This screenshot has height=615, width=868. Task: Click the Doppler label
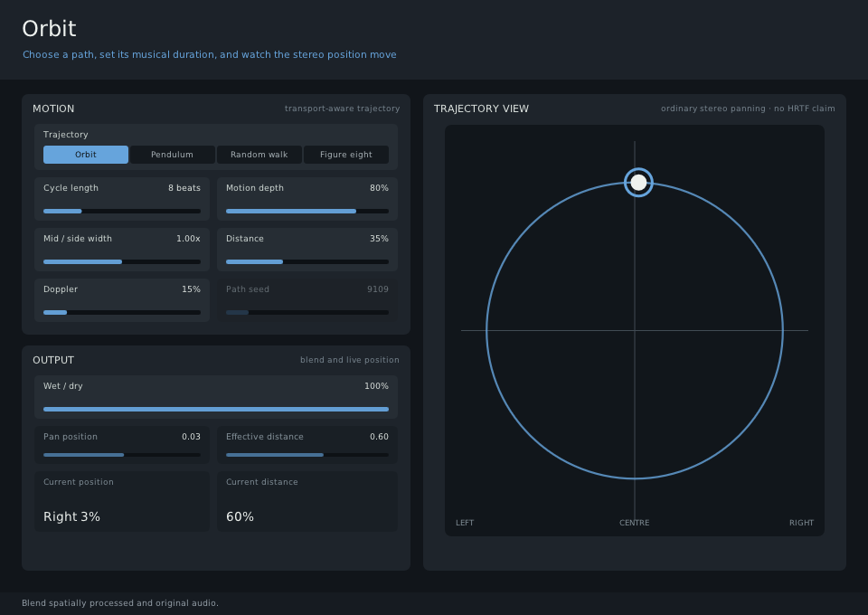click(x=61, y=289)
